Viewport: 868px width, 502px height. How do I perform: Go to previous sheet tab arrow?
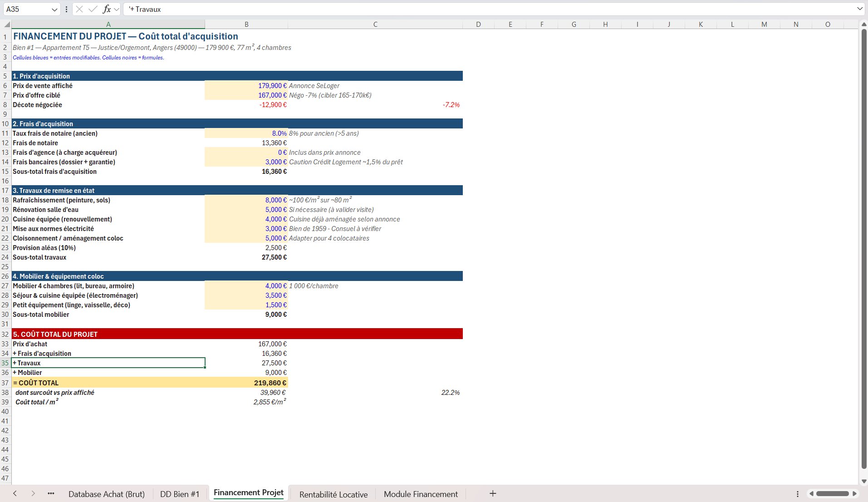(x=15, y=493)
